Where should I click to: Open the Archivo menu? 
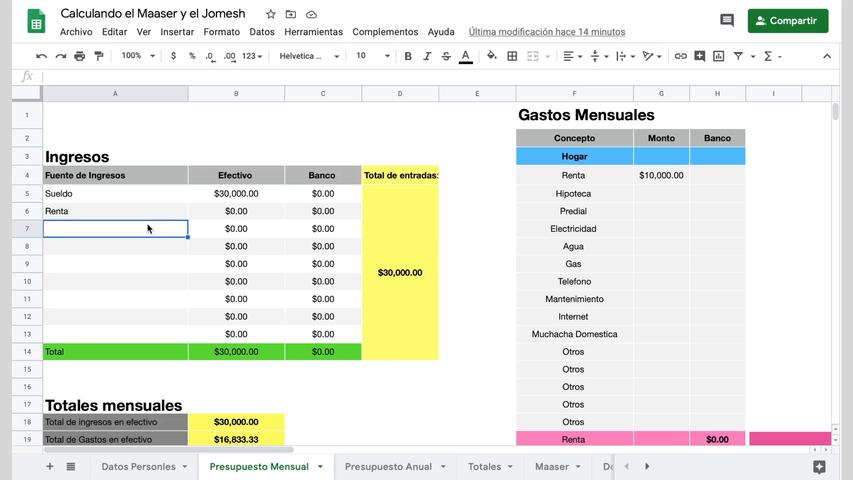tap(76, 32)
